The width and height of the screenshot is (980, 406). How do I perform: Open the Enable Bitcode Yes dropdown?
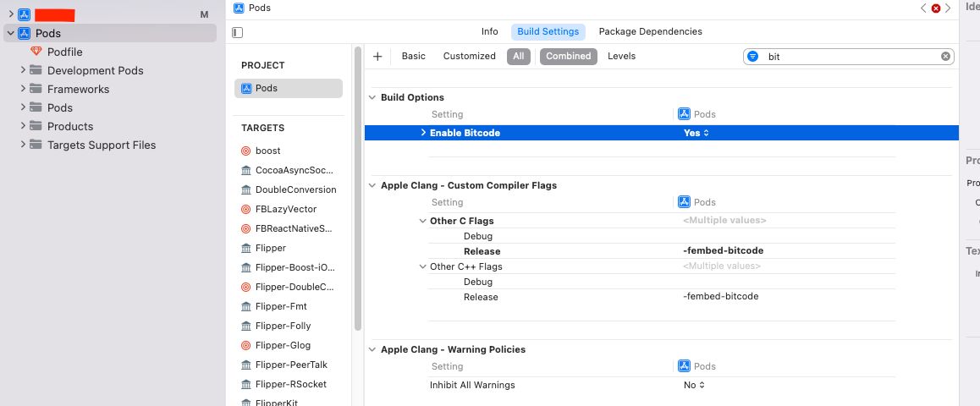coord(696,133)
